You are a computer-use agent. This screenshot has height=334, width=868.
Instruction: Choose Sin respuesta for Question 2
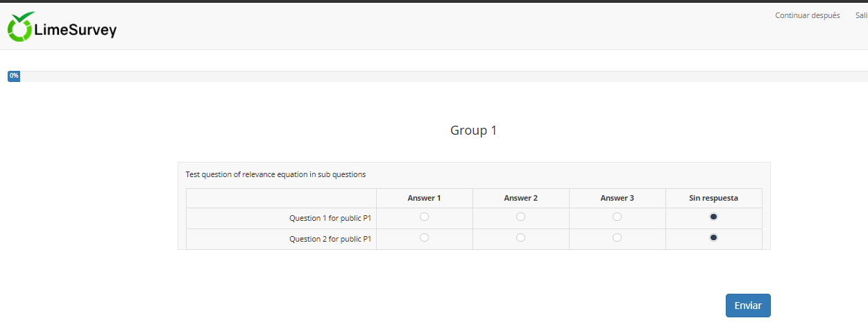[x=714, y=237]
